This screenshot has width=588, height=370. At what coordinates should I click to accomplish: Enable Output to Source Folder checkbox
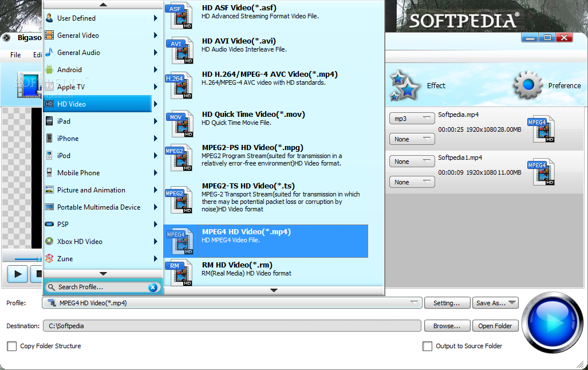pyautogui.click(x=427, y=346)
